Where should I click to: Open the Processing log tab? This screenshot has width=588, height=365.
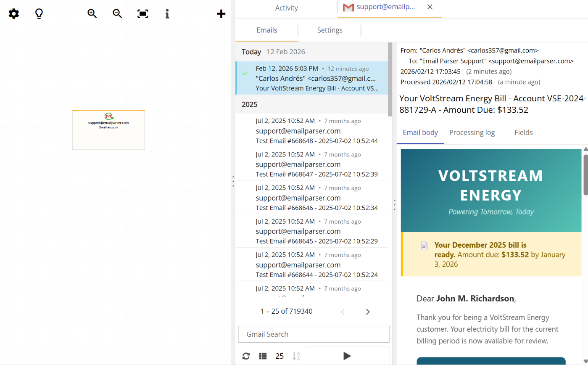point(472,132)
